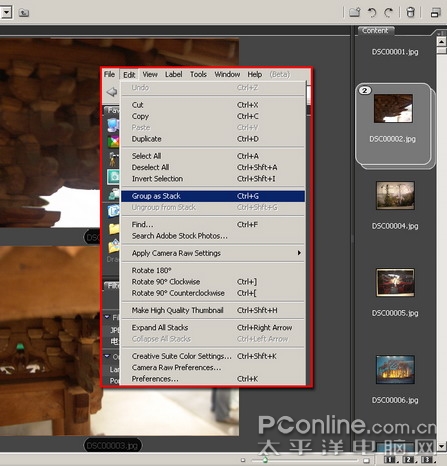Choose Cut from the Edit menu
447x466 pixels.
pyautogui.click(x=213, y=105)
